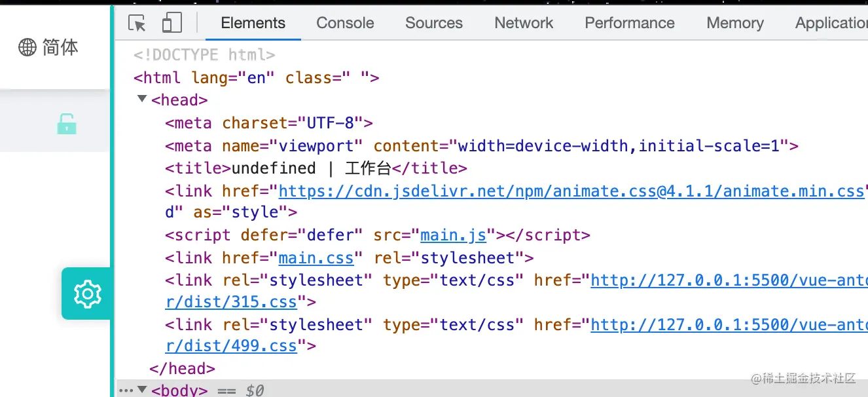Image resolution: width=868 pixels, height=397 pixels.
Task: Click the unlock padlock icon
Action: click(x=67, y=123)
